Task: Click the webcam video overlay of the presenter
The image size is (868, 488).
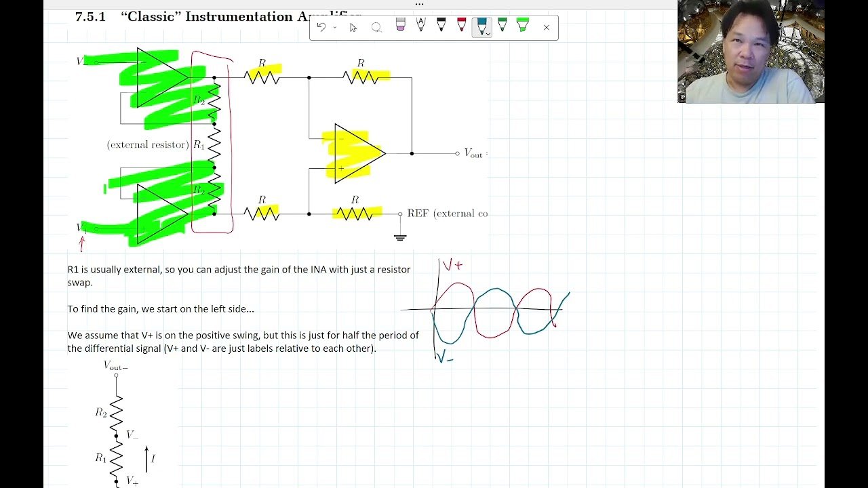Action: click(x=751, y=52)
